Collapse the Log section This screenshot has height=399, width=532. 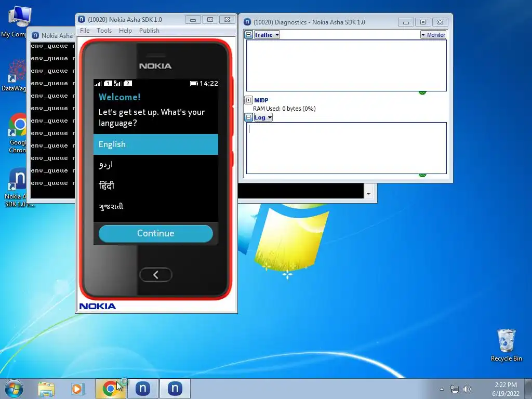coord(249,117)
